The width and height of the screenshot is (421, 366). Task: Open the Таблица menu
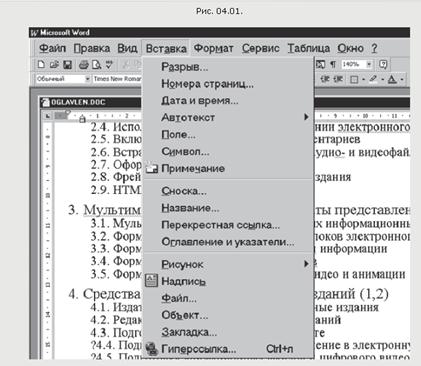[308, 48]
